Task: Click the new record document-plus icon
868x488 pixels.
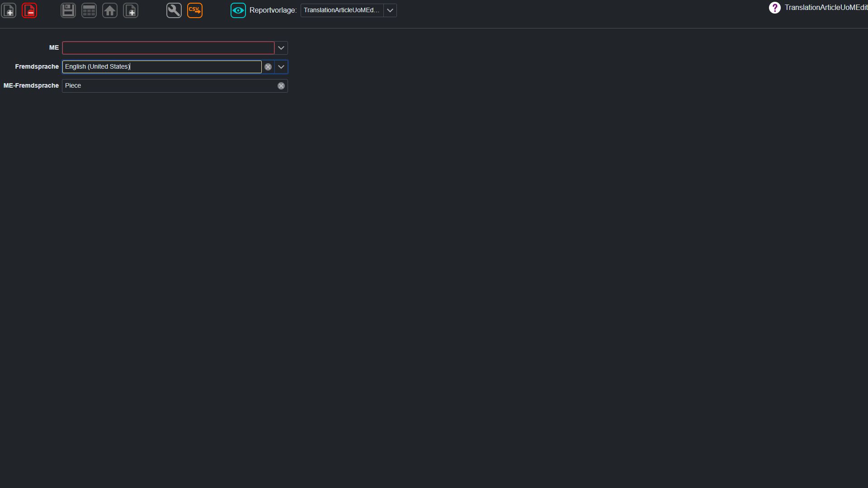Action: pyautogui.click(x=9, y=10)
